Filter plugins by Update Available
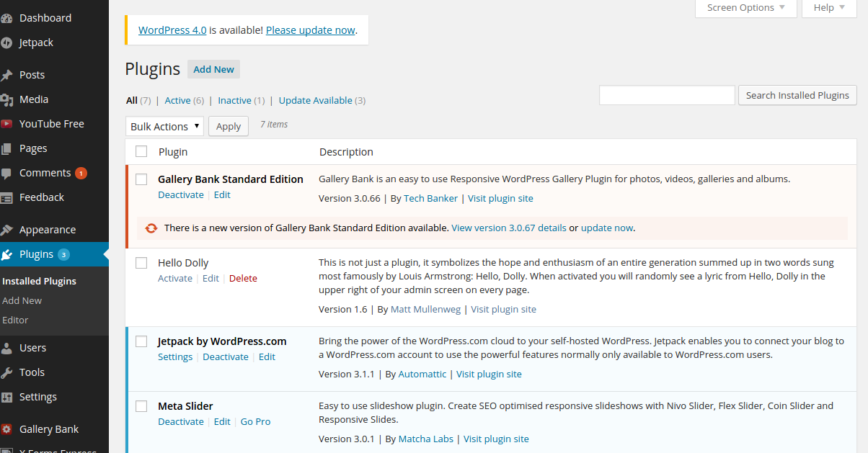This screenshot has width=868, height=453. (315, 101)
